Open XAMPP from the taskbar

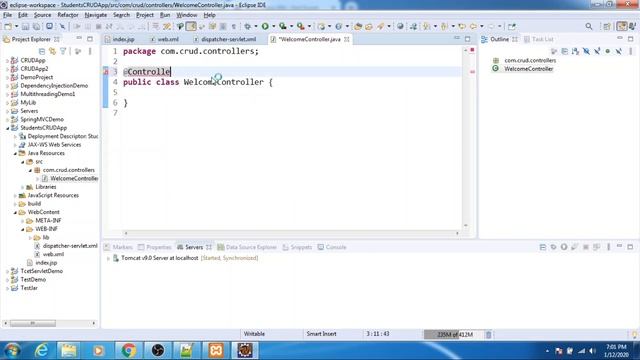[216, 350]
